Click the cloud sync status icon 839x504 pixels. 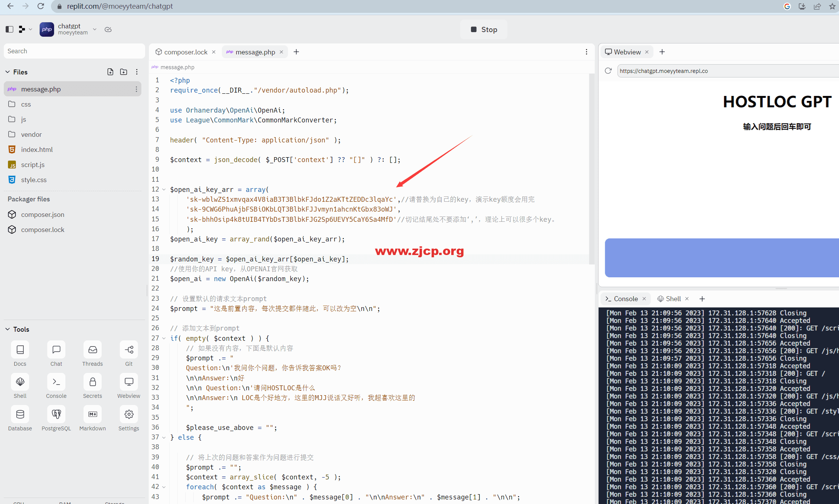click(x=108, y=29)
